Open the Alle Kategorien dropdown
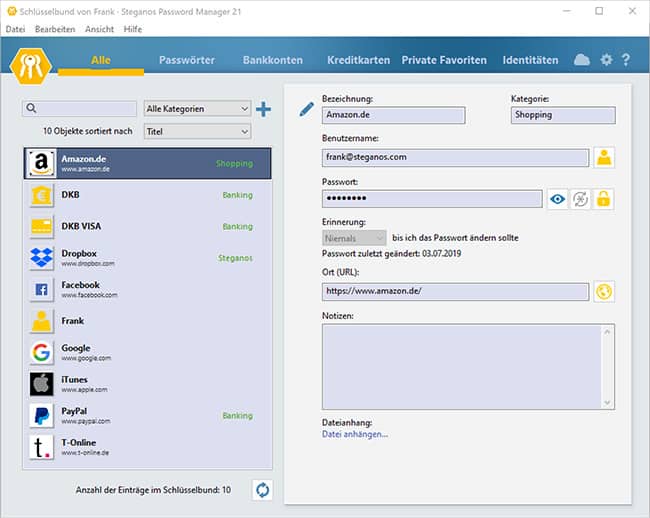Screen dimensions: 650x518 197,109
